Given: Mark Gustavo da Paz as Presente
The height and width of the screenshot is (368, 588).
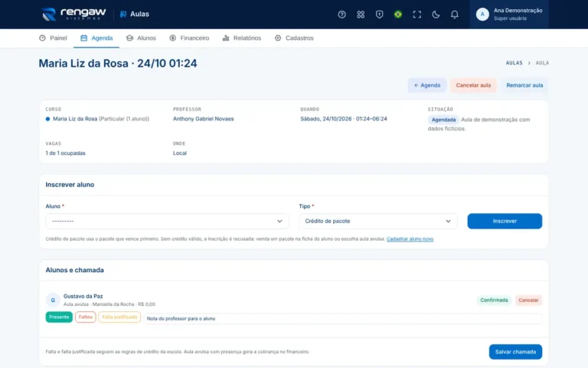Looking at the screenshot, I should click(59, 317).
